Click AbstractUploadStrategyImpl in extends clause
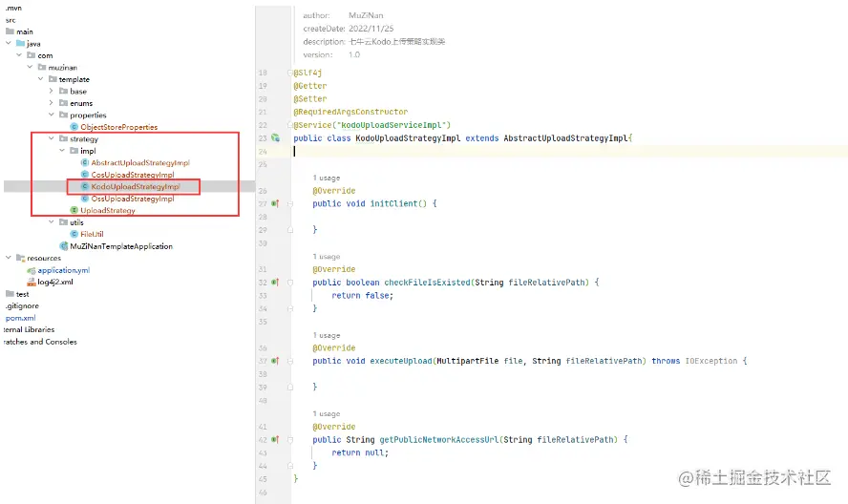 [565, 138]
